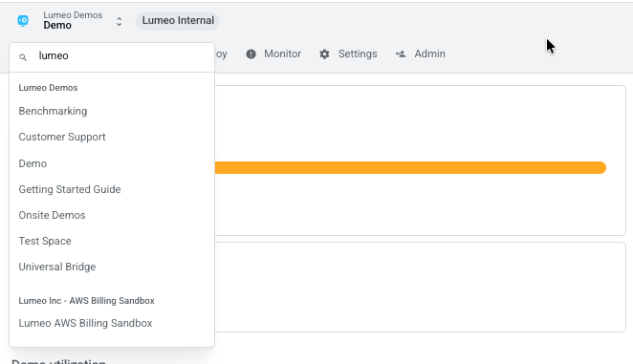Click the Lumeo Internal badge
Image resolution: width=633 pixels, height=364 pixels.
coord(178,21)
